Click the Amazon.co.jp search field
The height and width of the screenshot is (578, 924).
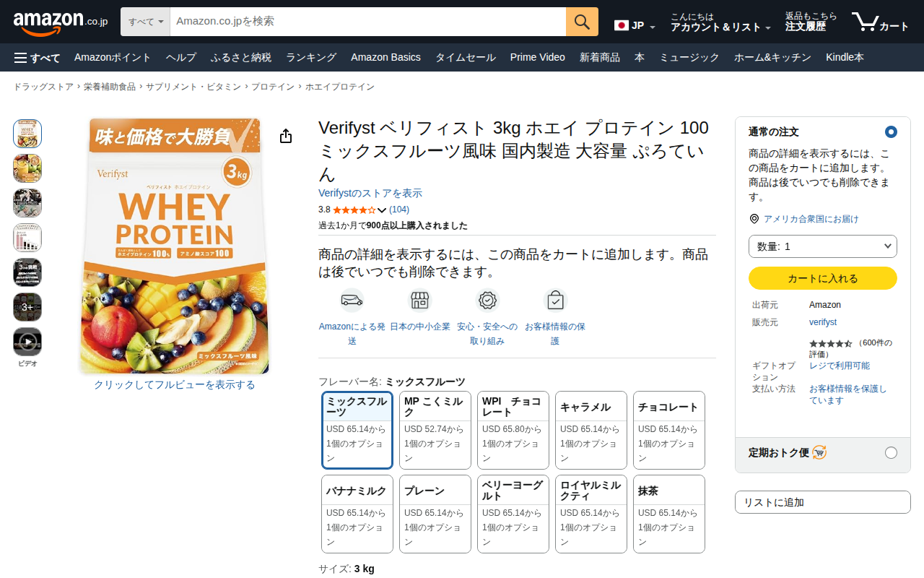pos(368,22)
